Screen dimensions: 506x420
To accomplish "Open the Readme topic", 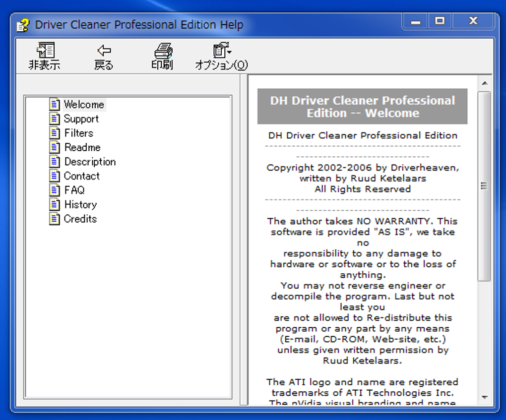I will coord(83,147).
